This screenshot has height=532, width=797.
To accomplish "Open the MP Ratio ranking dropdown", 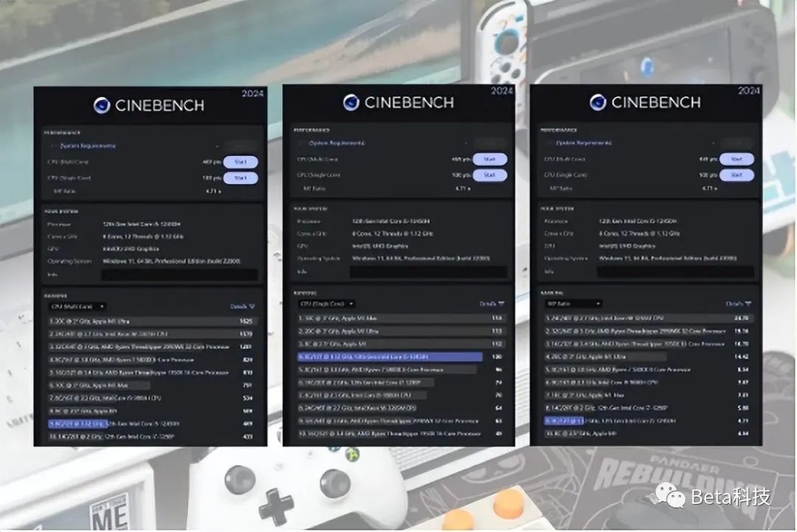I will coord(573,304).
